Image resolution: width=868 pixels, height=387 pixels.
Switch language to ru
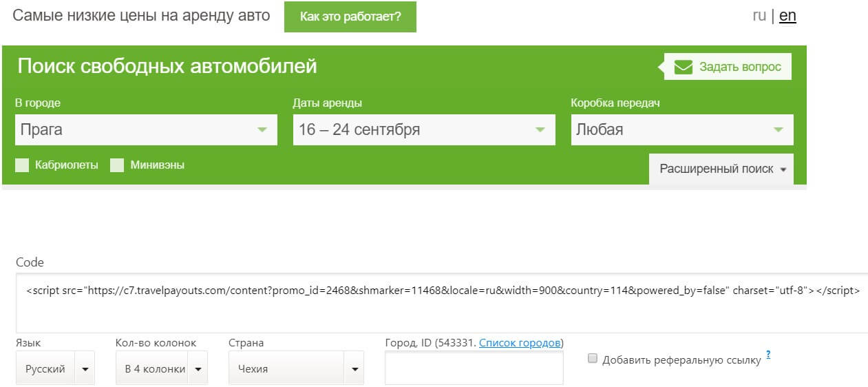coord(759,16)
